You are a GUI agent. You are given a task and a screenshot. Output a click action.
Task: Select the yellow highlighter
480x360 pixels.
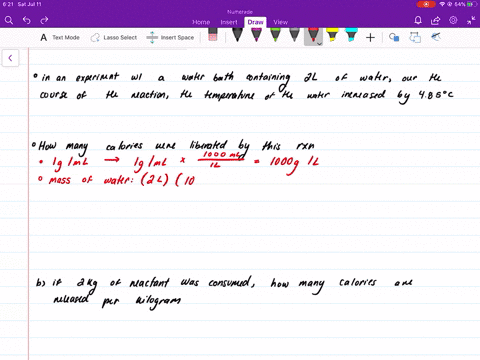pos(332,35)
